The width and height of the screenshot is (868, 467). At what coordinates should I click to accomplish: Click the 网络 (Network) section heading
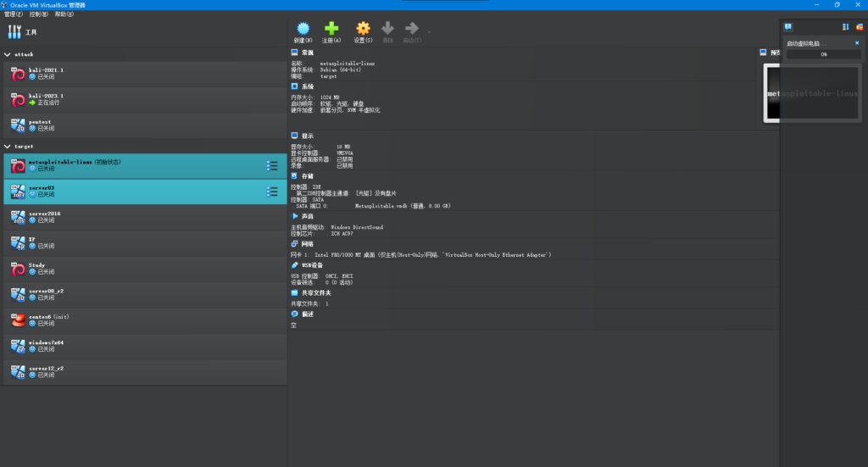tap(307, 244)
